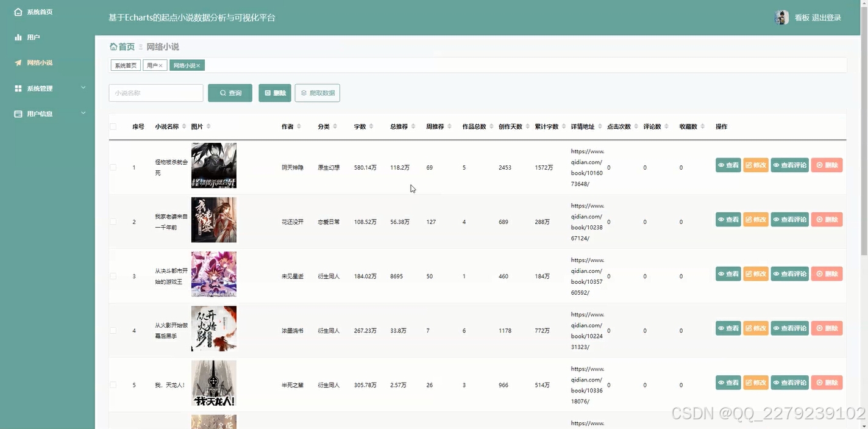The height and width of the screenshot is (429, 868).
Task: Expand the 系统管理 sidebar menu
Action: tap(50, 88)
